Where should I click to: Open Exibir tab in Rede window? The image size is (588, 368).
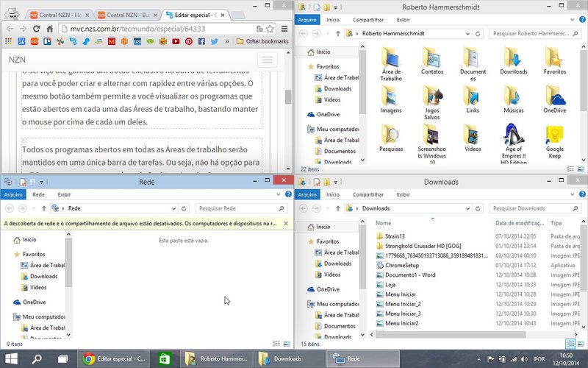(64, 194)
